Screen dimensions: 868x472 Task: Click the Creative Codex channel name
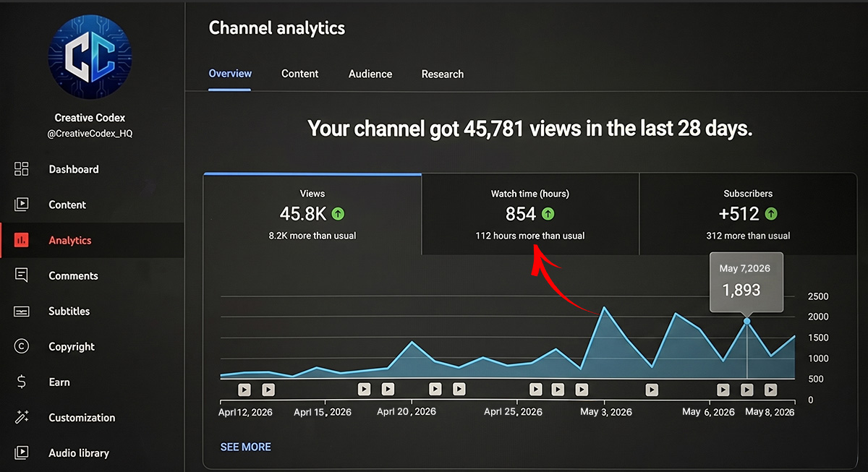click(90, 118)
